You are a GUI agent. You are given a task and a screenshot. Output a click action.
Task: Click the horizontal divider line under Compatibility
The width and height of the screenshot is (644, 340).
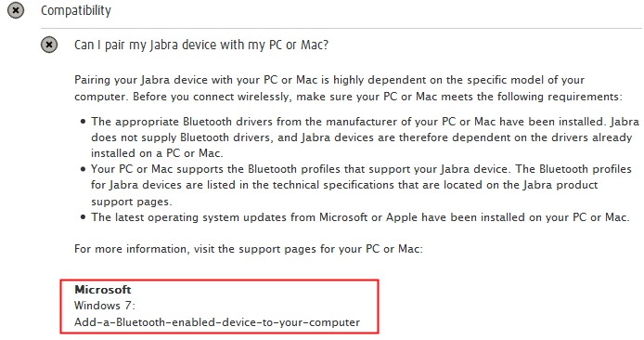(x=341, y=29)
